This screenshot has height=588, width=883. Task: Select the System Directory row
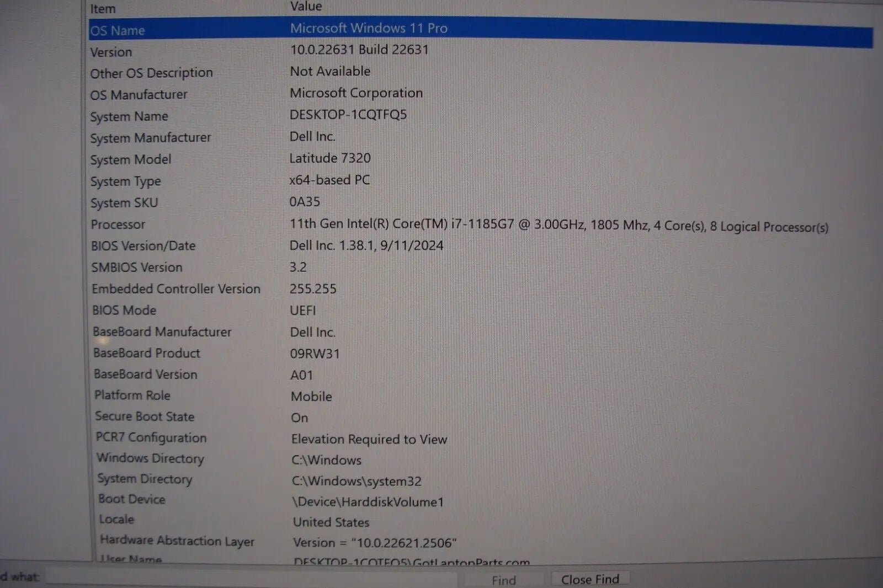coord(145,479)
